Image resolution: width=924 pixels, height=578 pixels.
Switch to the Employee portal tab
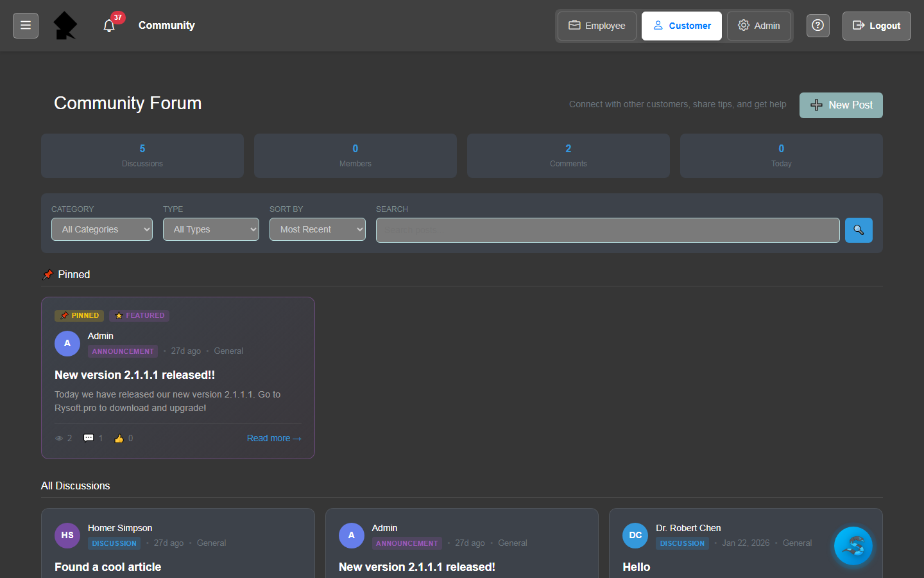coord(596,26)
